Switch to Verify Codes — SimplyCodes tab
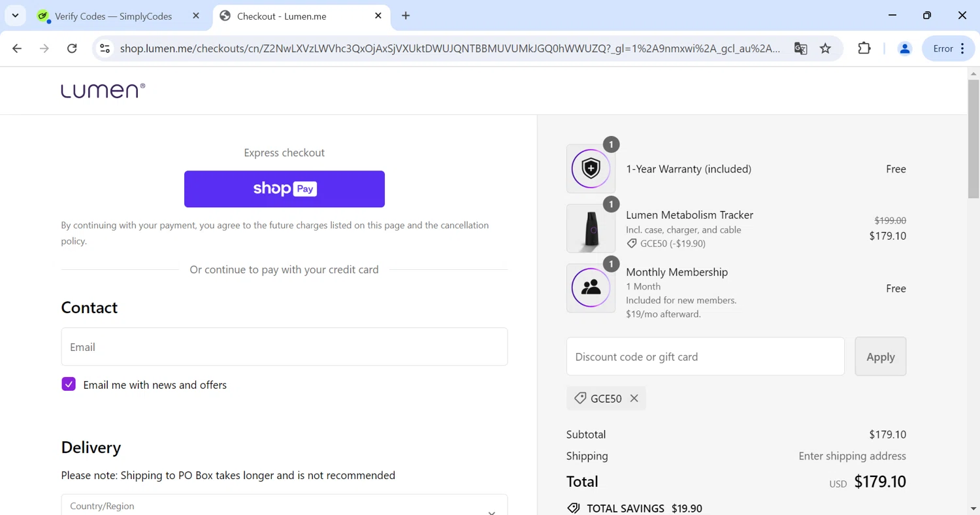Screen dimensions: 980x515 [112, 16]
